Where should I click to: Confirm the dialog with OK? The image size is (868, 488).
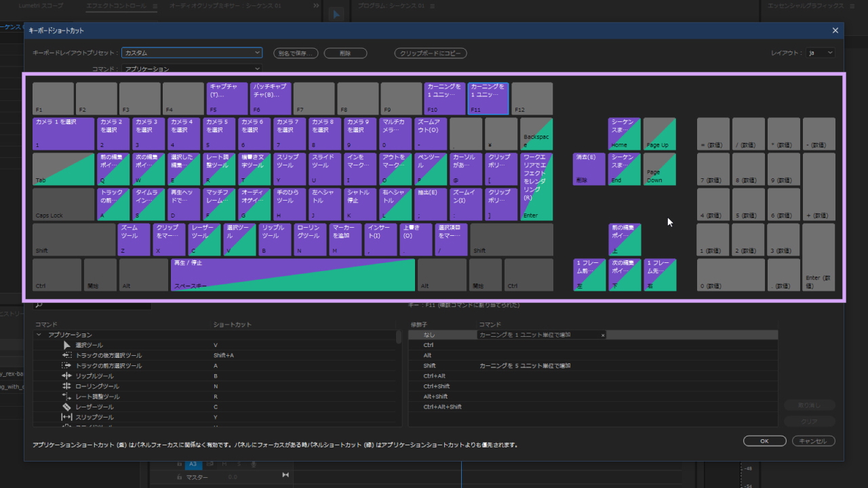pyautogui.click(x=764, y=441)
